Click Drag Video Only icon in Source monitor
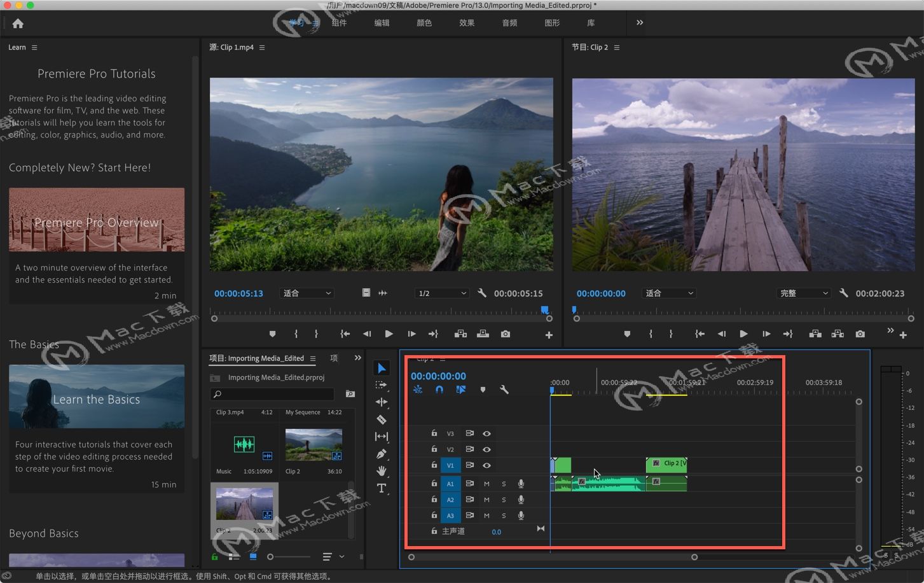 (366, 293)
